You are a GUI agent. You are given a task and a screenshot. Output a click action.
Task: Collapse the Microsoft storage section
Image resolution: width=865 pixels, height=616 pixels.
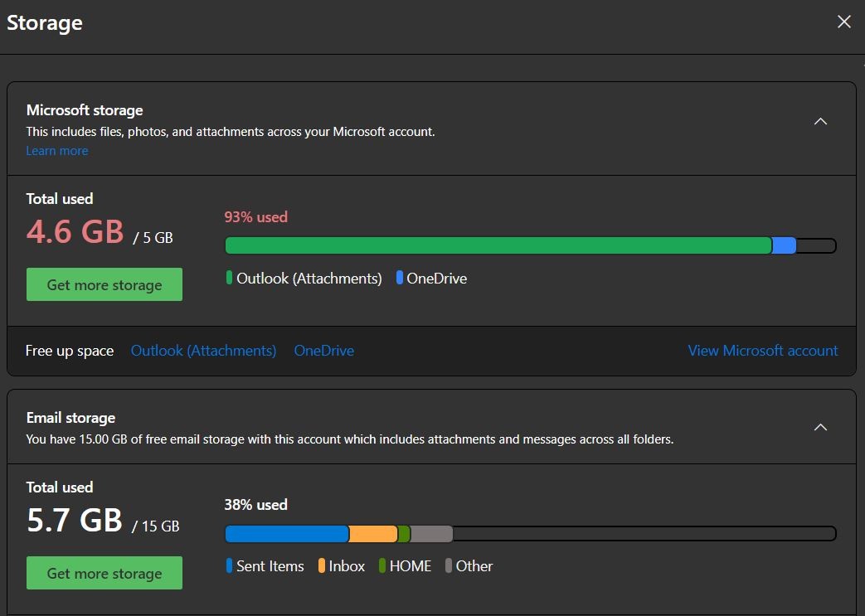click(x=820, y=121)
